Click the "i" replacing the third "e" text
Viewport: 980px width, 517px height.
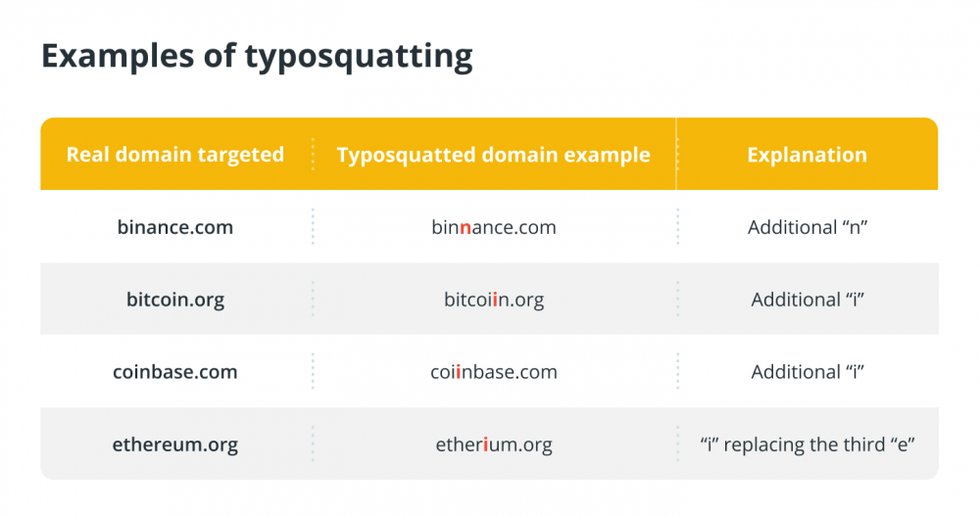pos(808,444)
